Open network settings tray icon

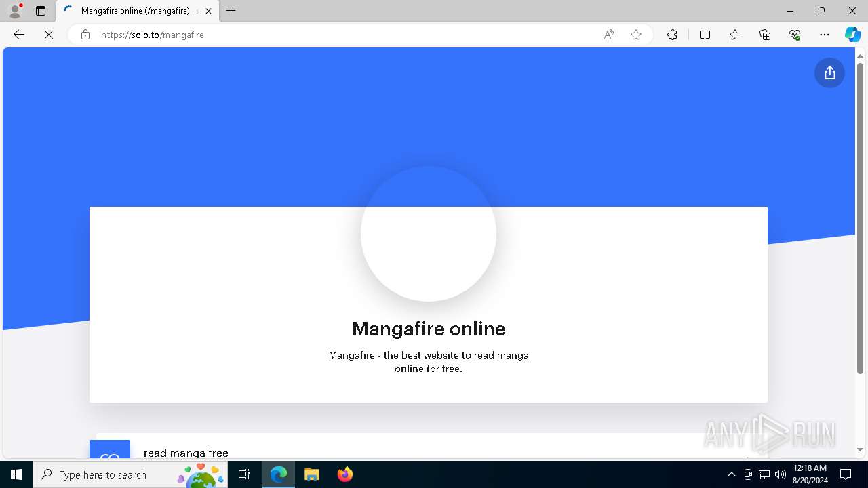tap(764, 474)
